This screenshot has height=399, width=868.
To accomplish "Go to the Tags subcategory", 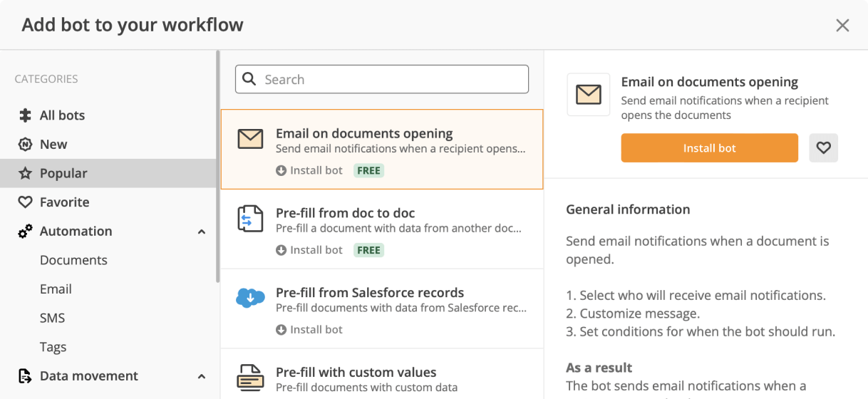I will click(53, 347).
